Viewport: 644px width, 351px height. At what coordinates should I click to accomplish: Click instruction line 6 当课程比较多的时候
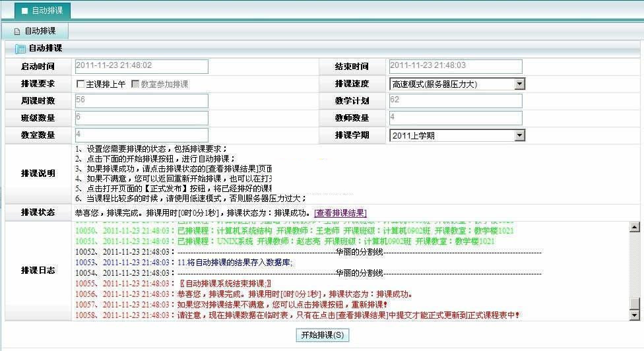(x=191, y=199)
